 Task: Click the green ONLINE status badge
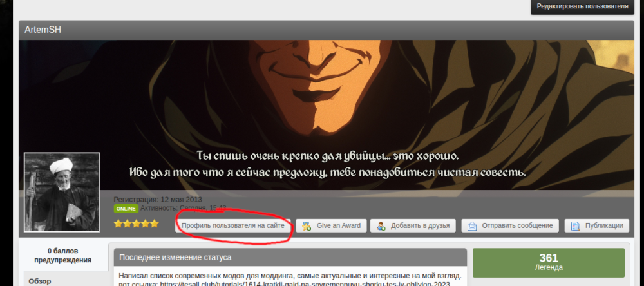[126, 209]
